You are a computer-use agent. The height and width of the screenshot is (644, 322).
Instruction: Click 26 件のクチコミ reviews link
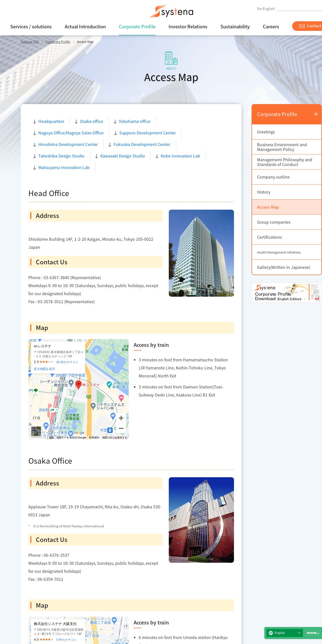coord(67,362)
